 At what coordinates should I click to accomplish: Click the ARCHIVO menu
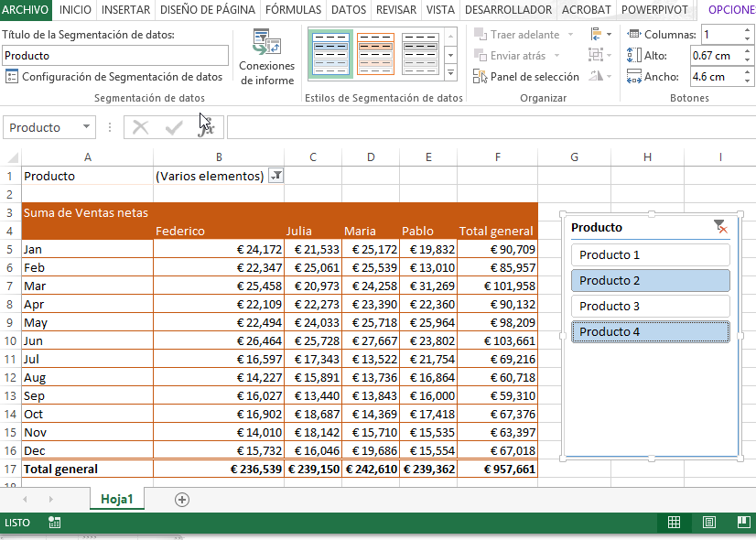pyautogui.click(x=27, y=11)
